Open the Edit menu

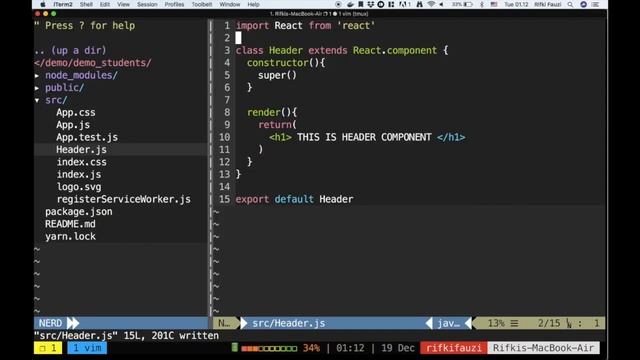tap(105, 4)
